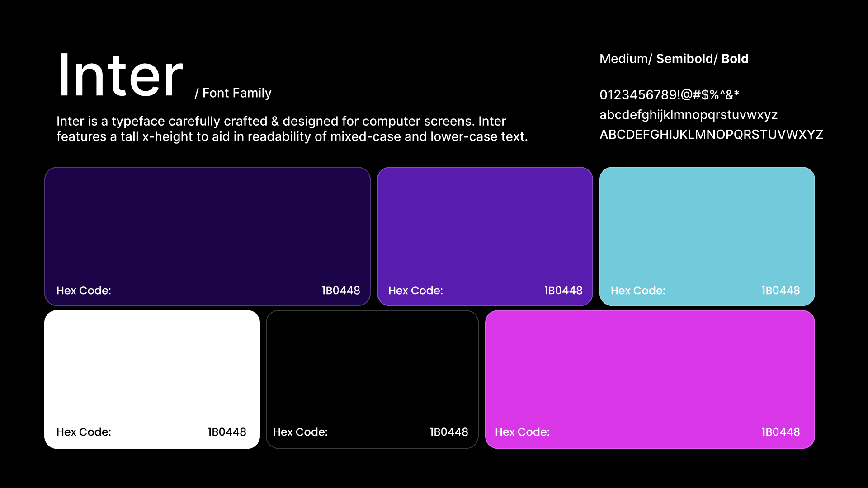Viewport: 868px width, 488px height.
Task: Pick the light cyan color swatch
Action: (x=707, y=226)
